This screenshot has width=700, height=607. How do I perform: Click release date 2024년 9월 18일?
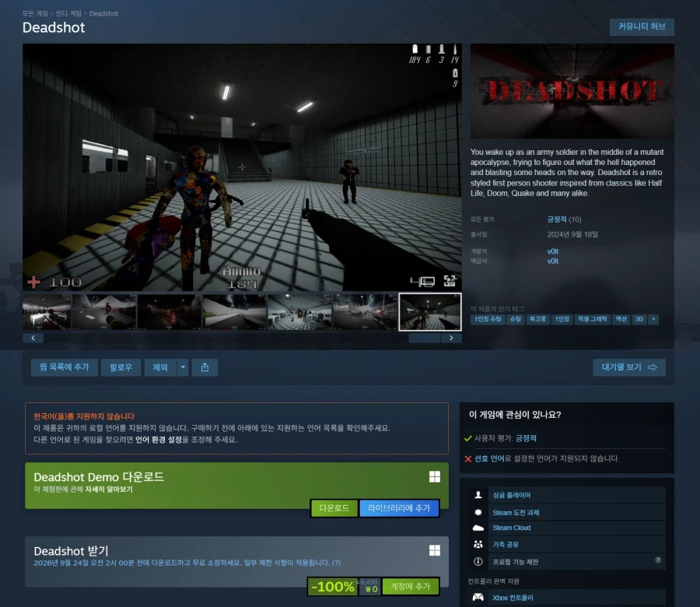click(572, 234)
